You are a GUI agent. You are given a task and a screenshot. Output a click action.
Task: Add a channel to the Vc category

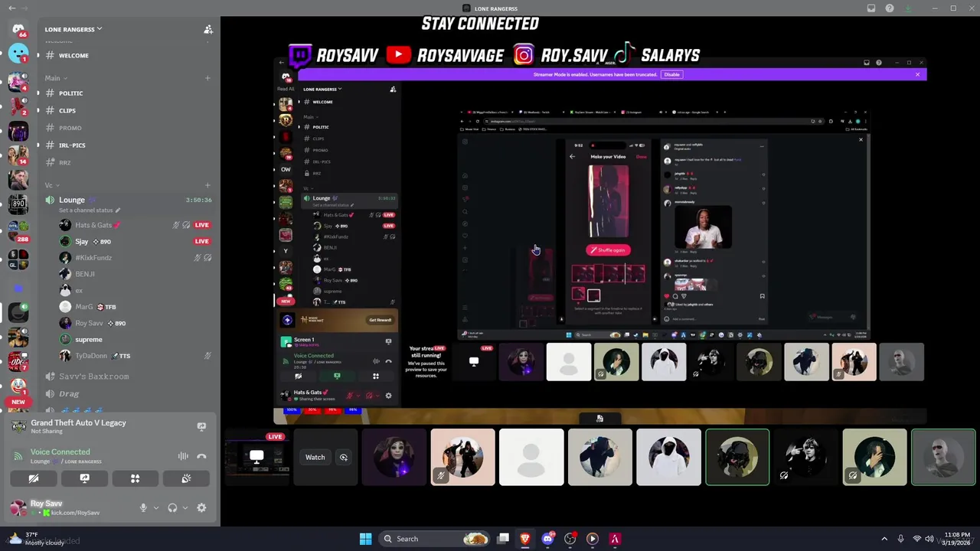(207, 185)
